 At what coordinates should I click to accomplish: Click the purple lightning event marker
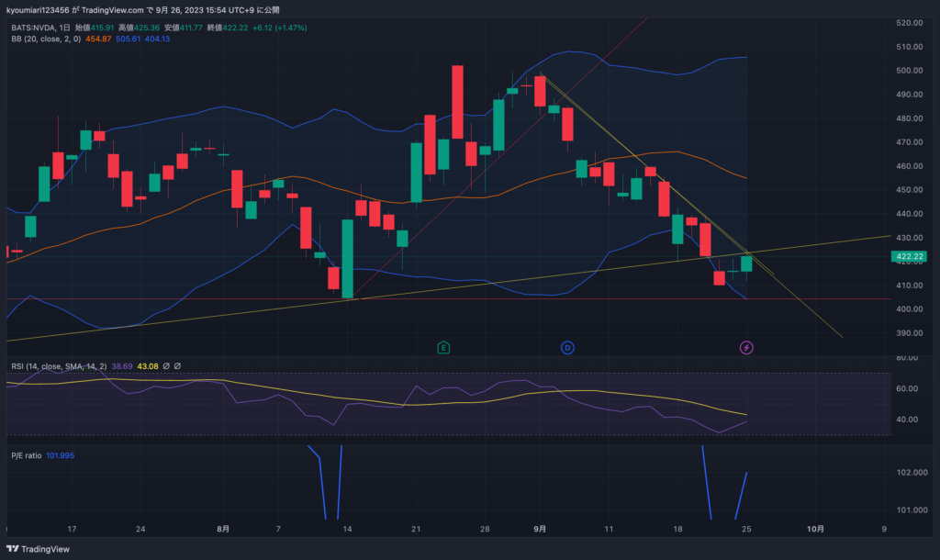[x=745, y=348]
